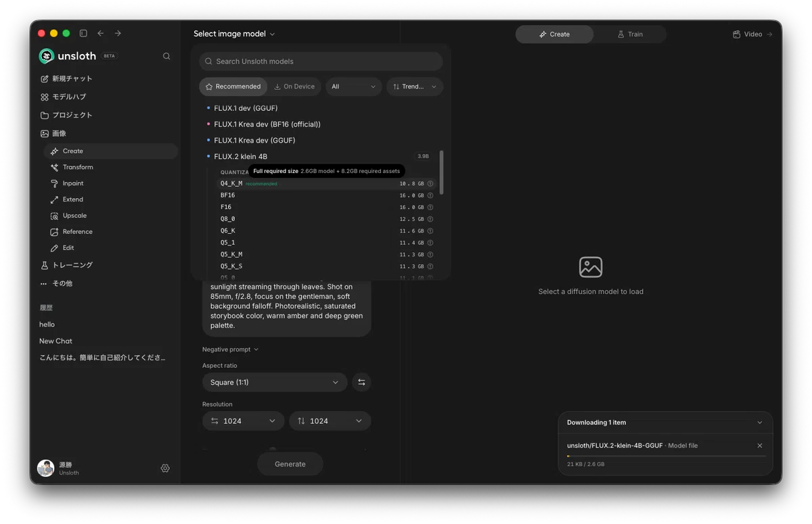Expand the Negative prompt section

(x=230, y=350)
